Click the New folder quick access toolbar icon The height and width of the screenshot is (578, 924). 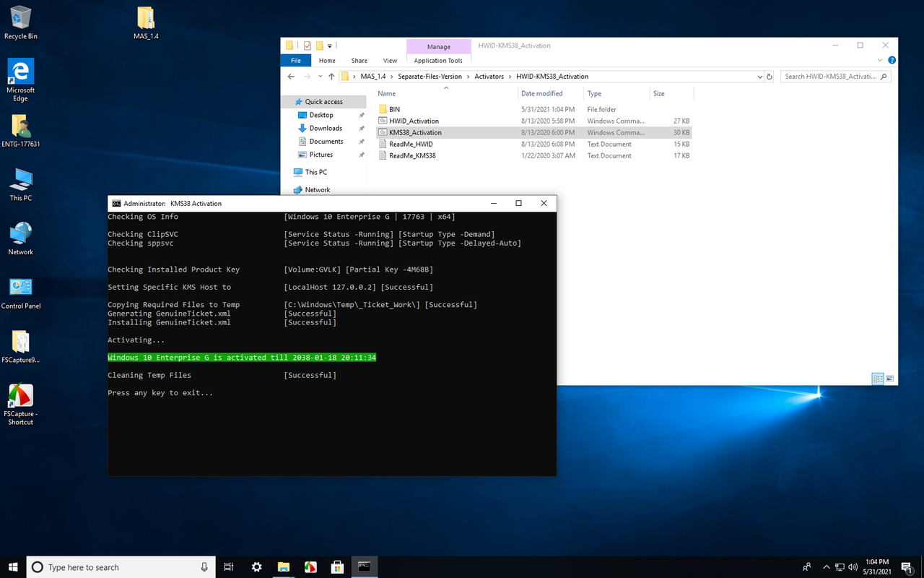[x=319, y=46]
